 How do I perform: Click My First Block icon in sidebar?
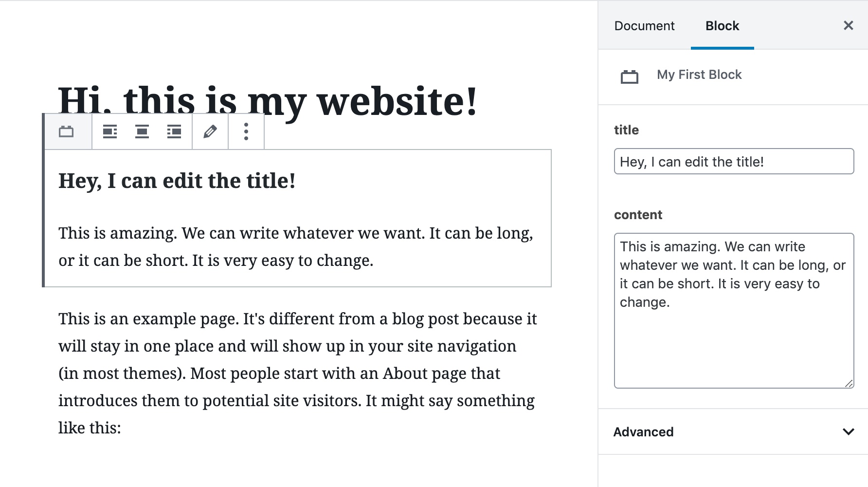pos(630,76)
